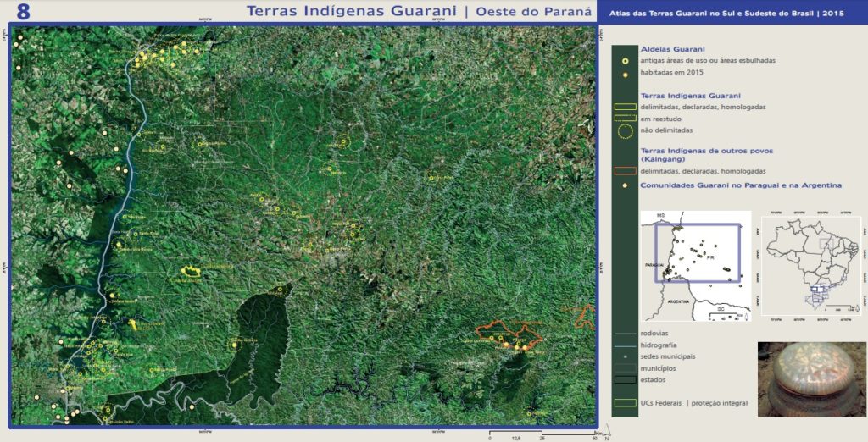Click the Atlas das Terras Guarani blue header banner
The height and width of the screenshot is (442, 868).
coord(732,13)
